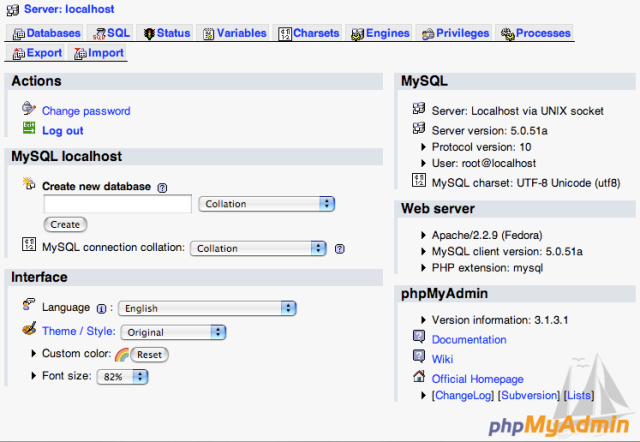
Task: Switch to the Variables tab
Action: point(235,33)
